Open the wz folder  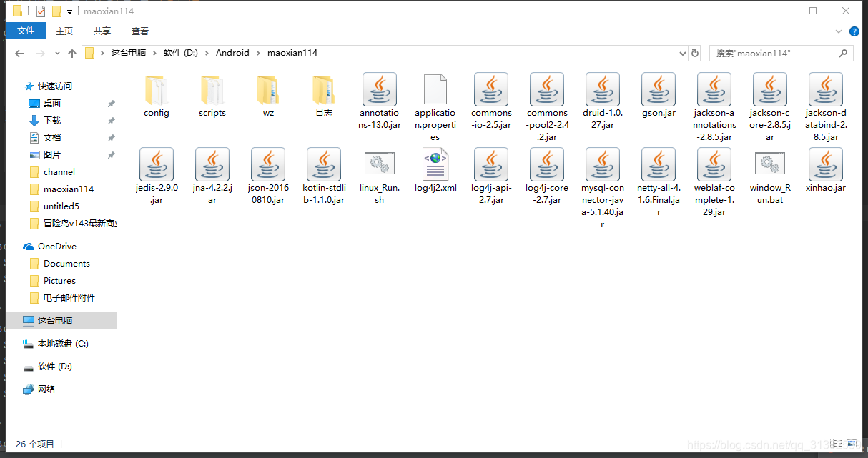268,96
